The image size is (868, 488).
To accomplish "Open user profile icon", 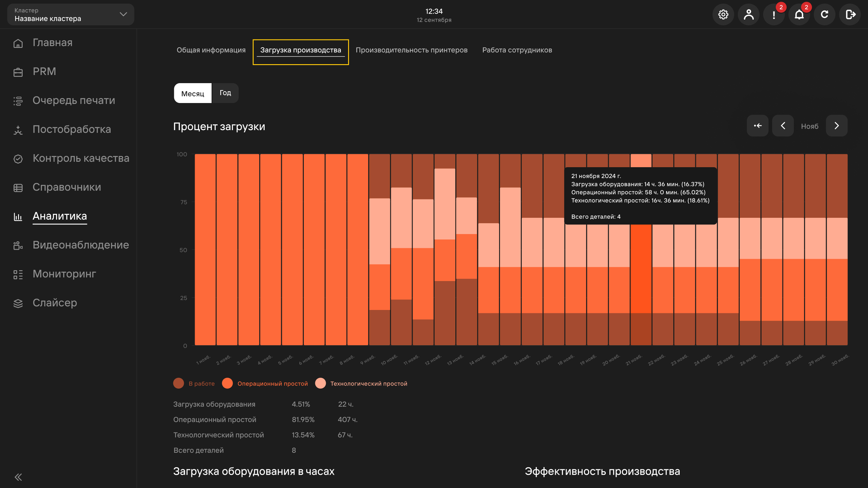I will point(748,14).
